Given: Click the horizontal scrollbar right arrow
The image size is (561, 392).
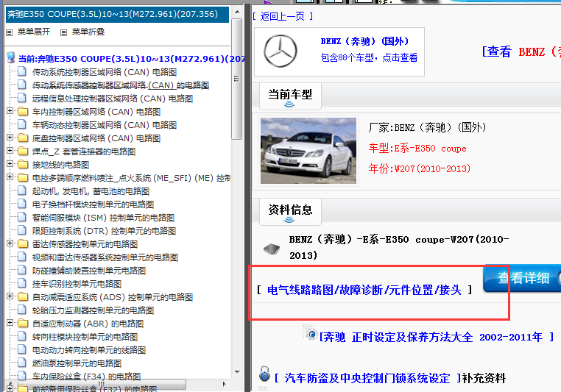Looking at the screenshot, I should [x=224, y=384].
